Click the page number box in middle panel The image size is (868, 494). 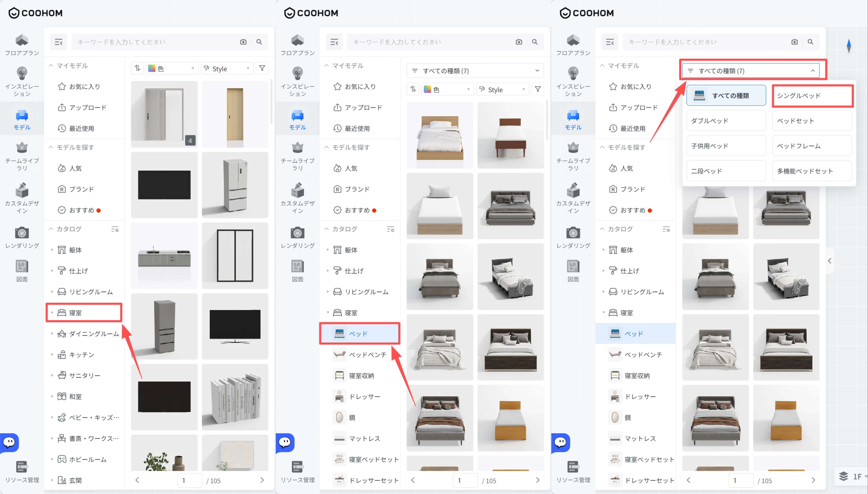[465, 480]
